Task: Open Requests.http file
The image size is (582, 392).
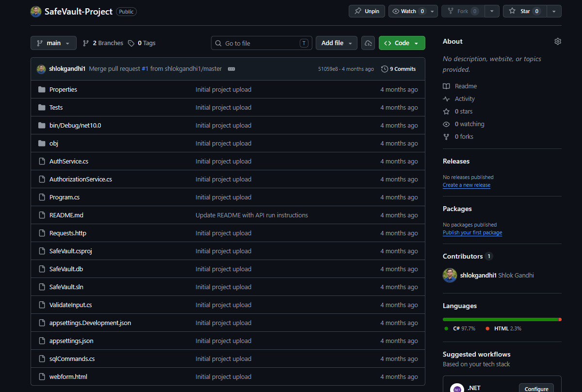Action: (x=68, y=233)
